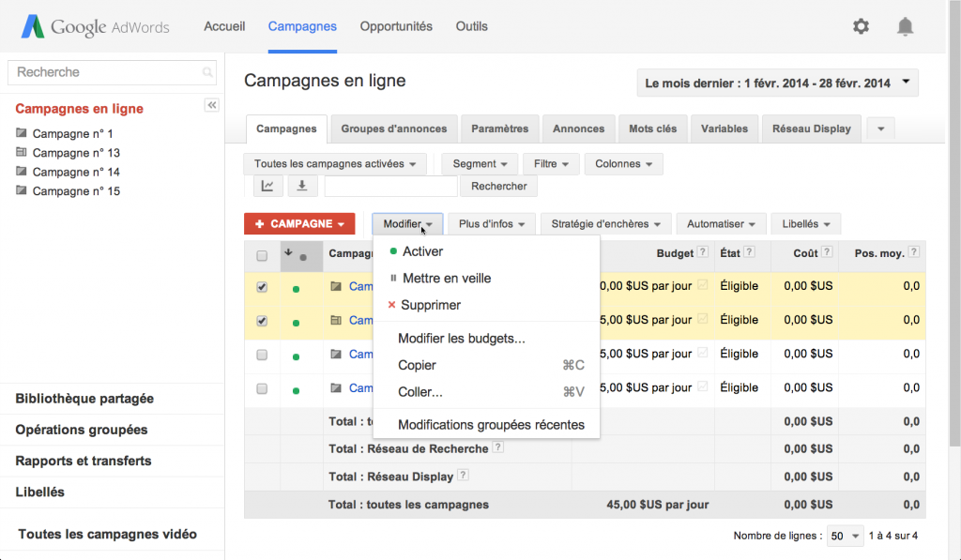Click the download report icon
This screenshot has height=560, width=961.
[301, 186]
